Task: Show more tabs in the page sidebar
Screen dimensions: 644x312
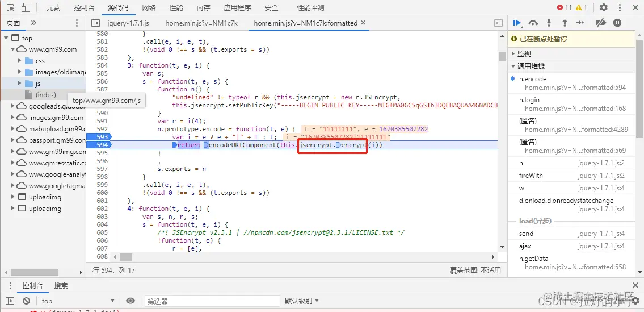Action: [x=33, y=23]
